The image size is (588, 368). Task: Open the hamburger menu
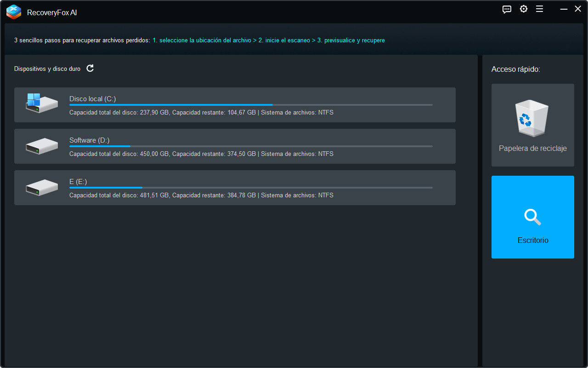click(540, 9)
